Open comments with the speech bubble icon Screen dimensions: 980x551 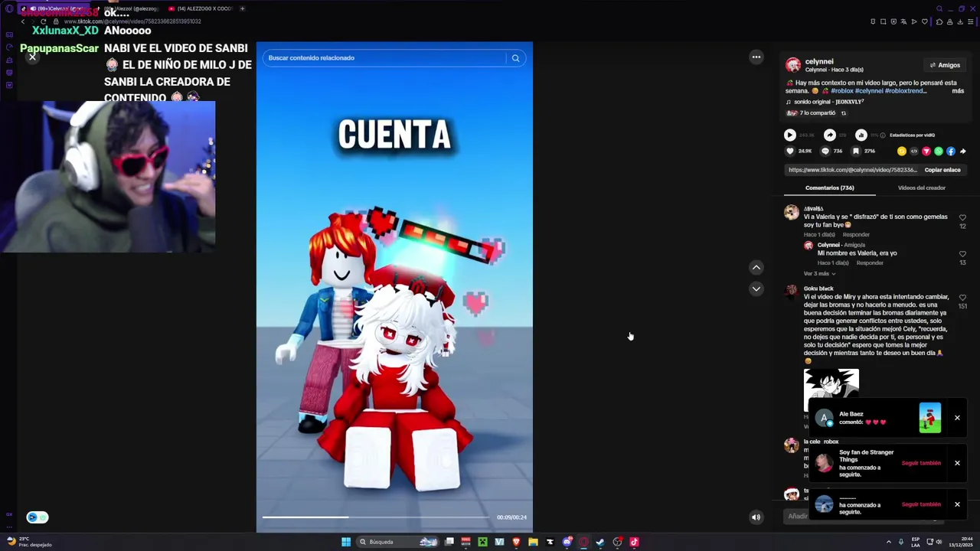tap(825, 152)
